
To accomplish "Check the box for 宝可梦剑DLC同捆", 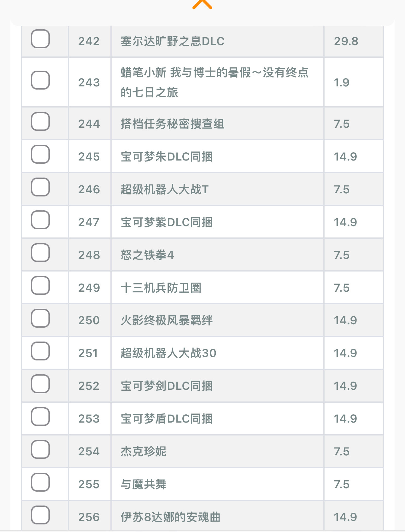I will [x=40, y=384].
